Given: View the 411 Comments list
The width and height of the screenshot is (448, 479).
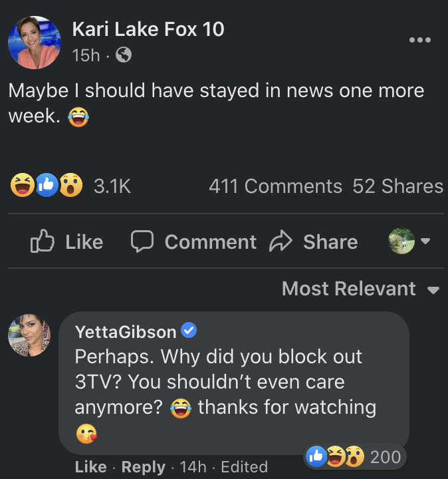Looking at the screenshot, I should [275, 186].
